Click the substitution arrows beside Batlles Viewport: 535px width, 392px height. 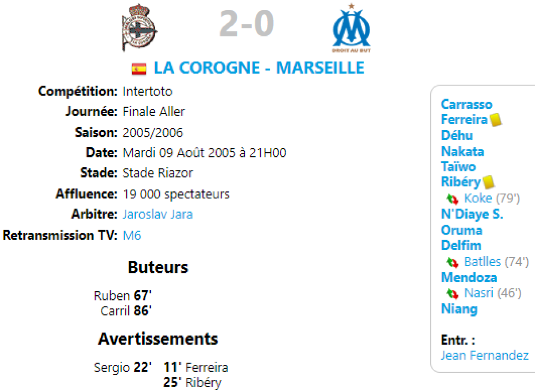coord(453,262)
